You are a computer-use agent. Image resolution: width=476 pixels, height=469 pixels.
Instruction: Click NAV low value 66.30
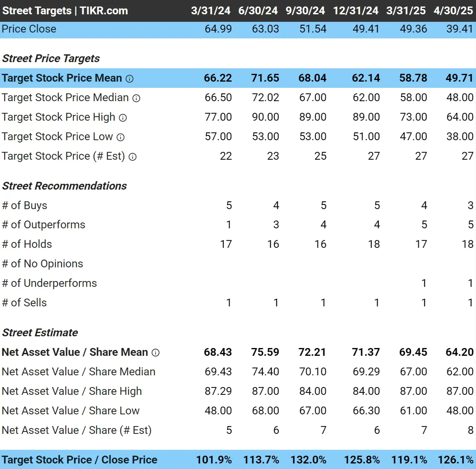click(366, 411)
